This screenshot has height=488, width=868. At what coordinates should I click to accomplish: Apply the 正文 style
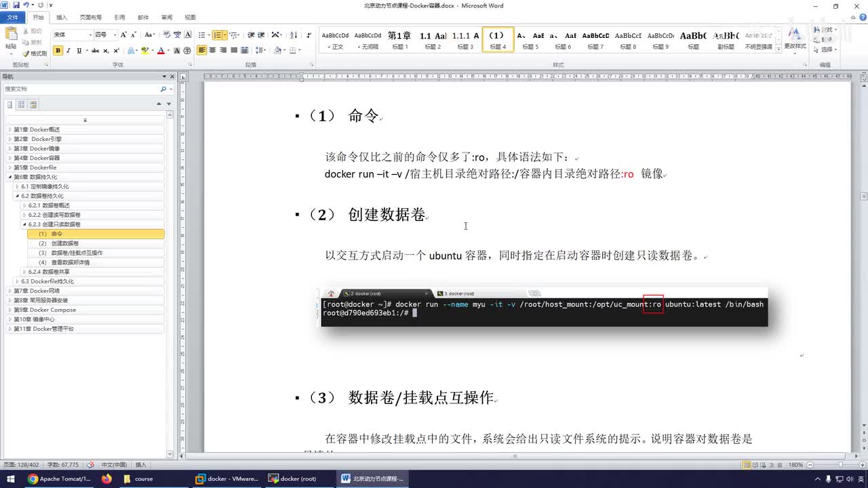[x=335, y=39]
